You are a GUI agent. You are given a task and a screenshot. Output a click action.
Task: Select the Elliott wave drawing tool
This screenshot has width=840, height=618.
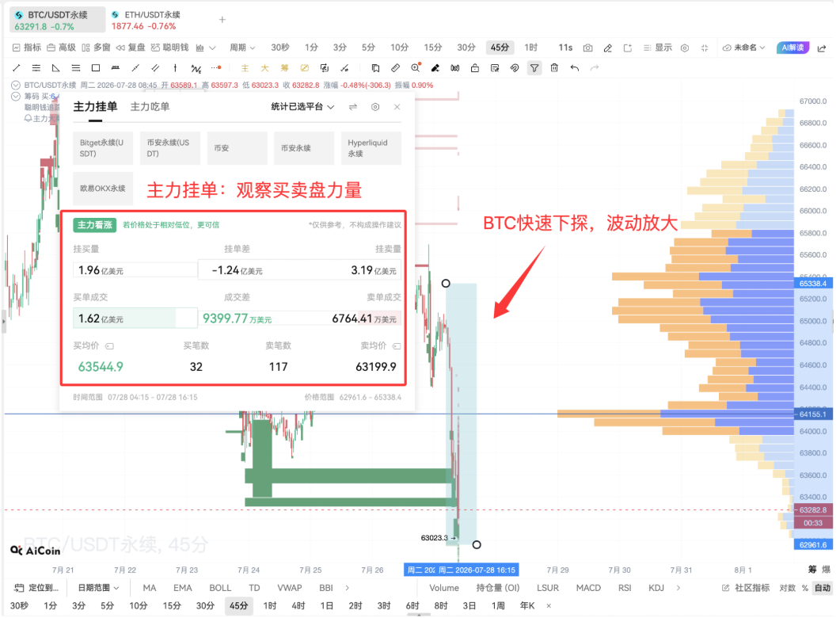point(196,68)
